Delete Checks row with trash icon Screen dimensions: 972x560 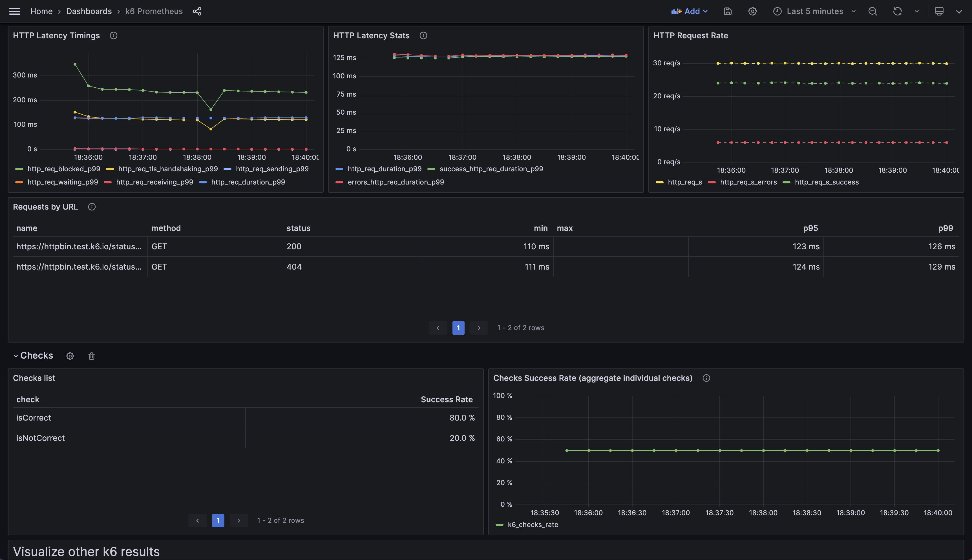tap(91, 356)
